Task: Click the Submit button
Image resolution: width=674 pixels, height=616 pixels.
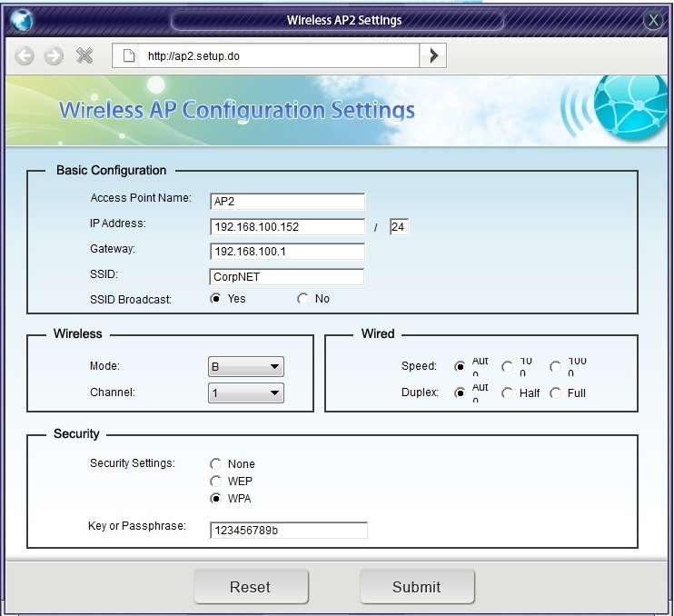Action: [x=417, y=587]
